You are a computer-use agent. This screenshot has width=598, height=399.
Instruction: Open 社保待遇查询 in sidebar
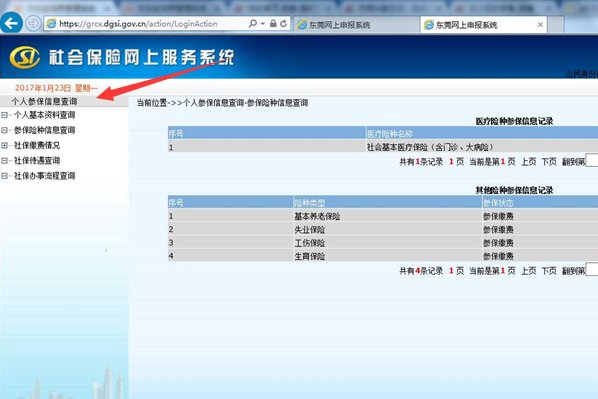tap(37, 161)
